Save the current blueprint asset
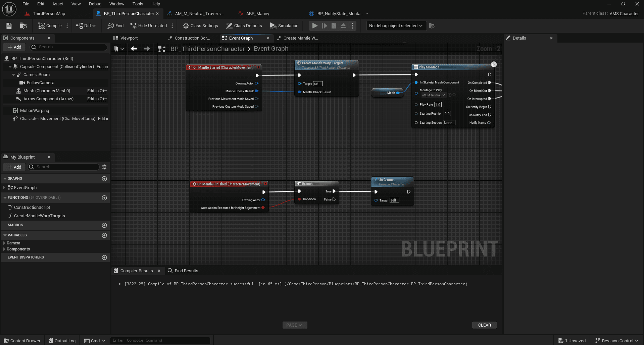Viewport: 644px width, 345px height. pyautogui.click(x=9, y=26)
